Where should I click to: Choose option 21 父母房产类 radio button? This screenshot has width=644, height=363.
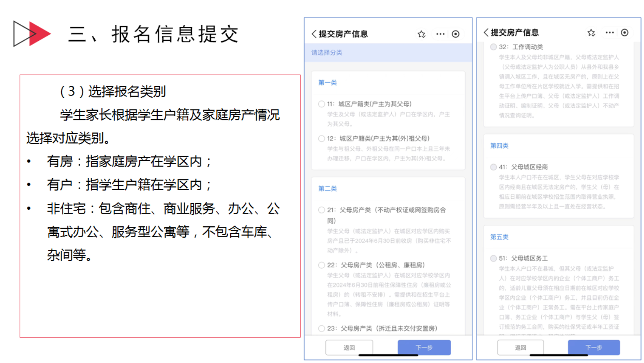tap(321, 210)
